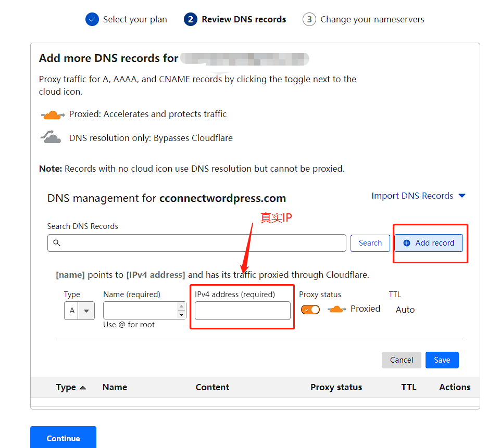Focus the IPv4 address input field

coord(243,311)
